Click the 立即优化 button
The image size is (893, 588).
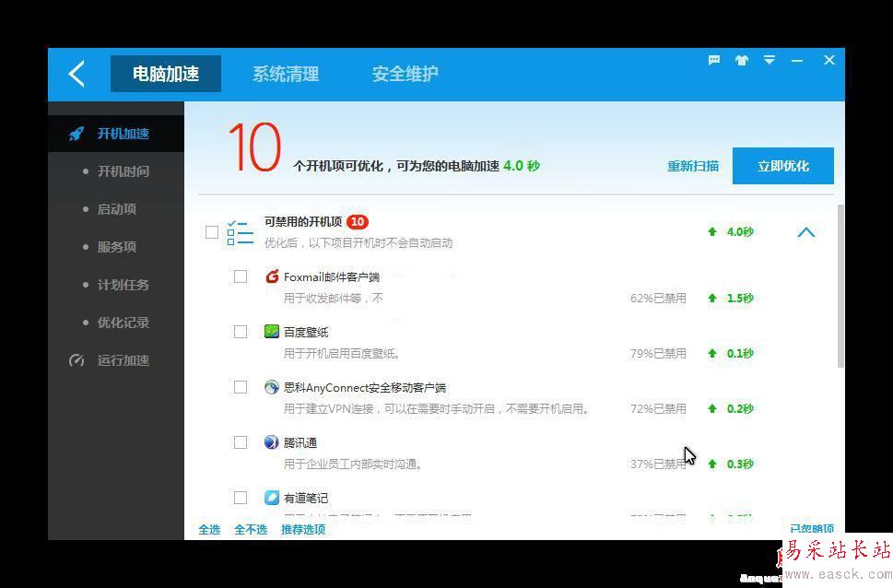[783, 166]
